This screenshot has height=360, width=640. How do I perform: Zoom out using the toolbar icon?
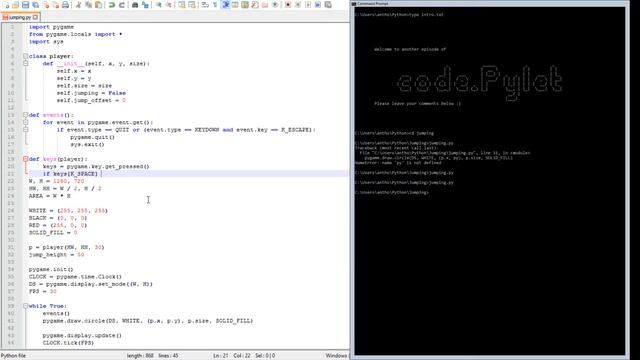pos(169,5)
